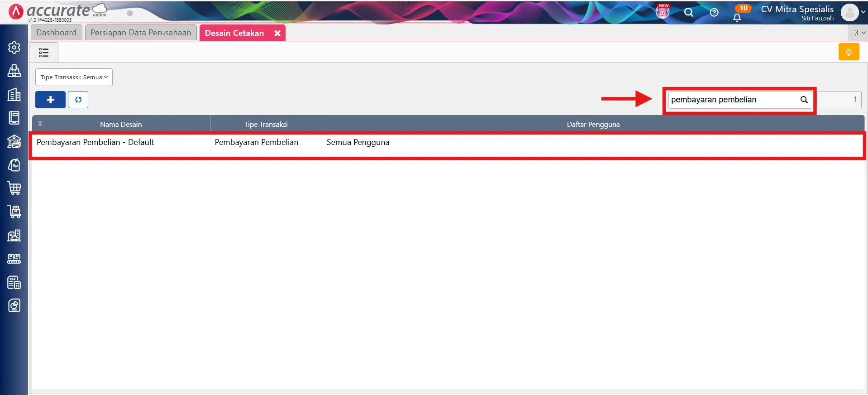Open the general ledger book icon

(14, 118)
